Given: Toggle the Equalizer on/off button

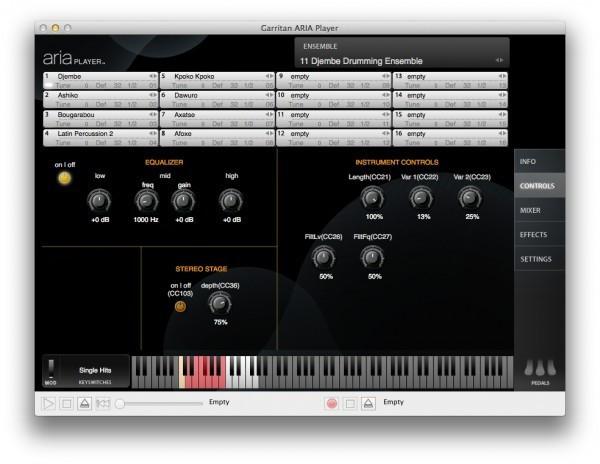Looking at the screenshot, I should 65,178.
